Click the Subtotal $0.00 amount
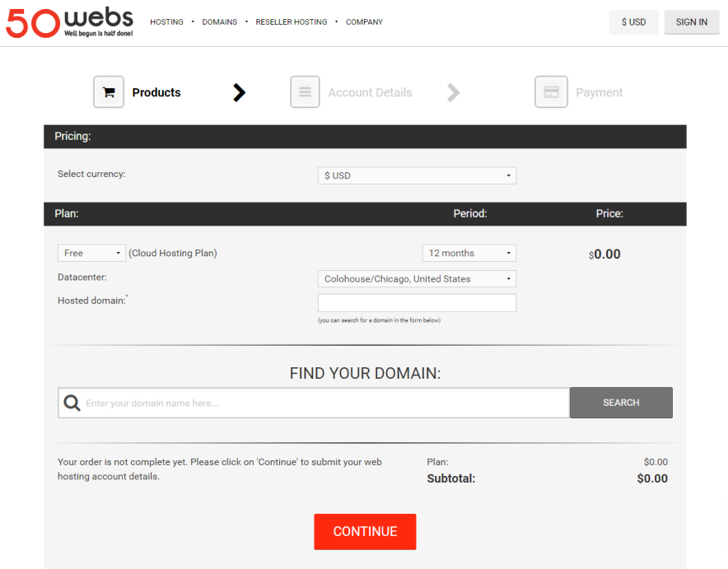The height and width of the screenshot is (569, 728). tap(652, 478)
